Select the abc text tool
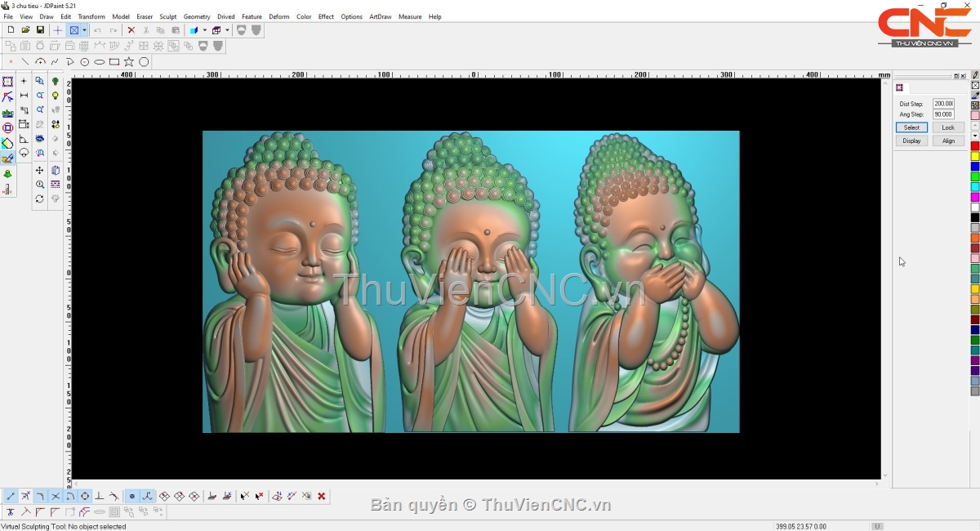 pyautogui.click(x=8, y=113)
